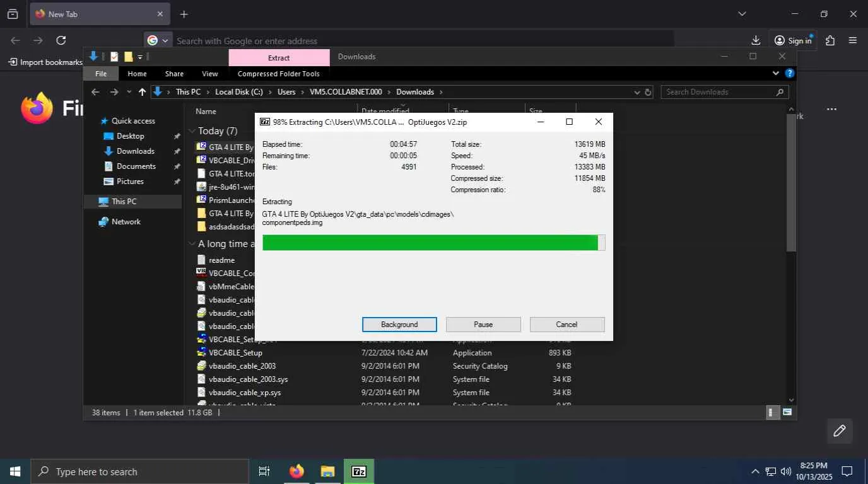This screenshot has height=484, width=868.
Task: Pause the 7-Zip extraction
Action: pyautogui.click(x=483, y=325)
